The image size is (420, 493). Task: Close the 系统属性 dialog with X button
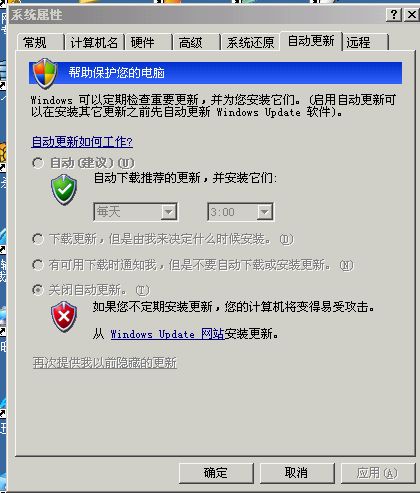tap(412, 15)
